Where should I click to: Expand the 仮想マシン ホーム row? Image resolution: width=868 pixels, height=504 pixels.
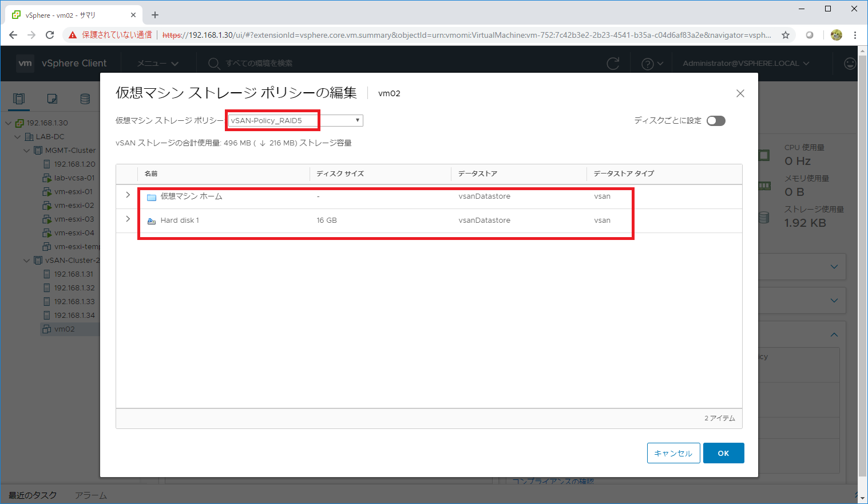click(x=128, y=195)
